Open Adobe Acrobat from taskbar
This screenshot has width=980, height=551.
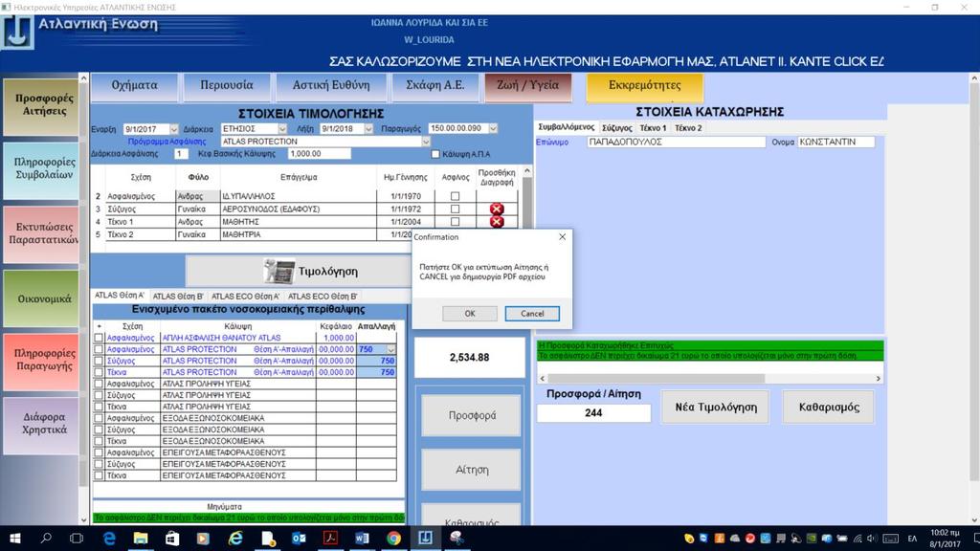tap(330, 538)
